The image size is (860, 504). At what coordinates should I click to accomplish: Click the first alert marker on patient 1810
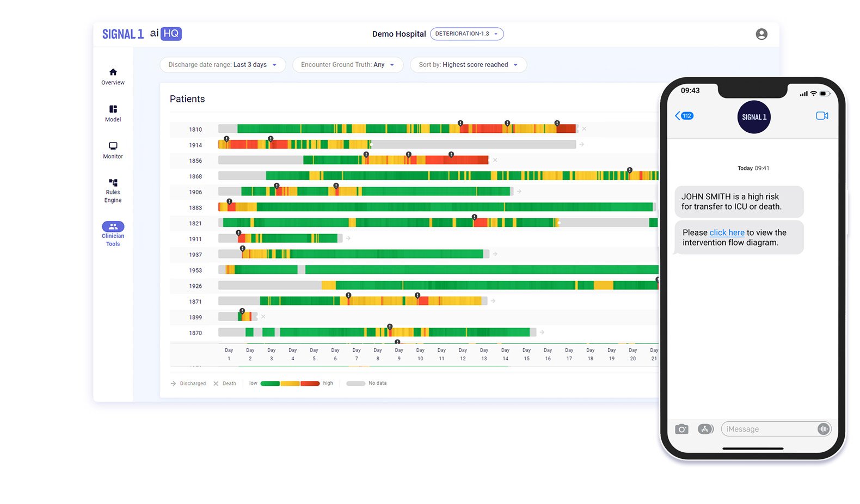pos(460,124)
